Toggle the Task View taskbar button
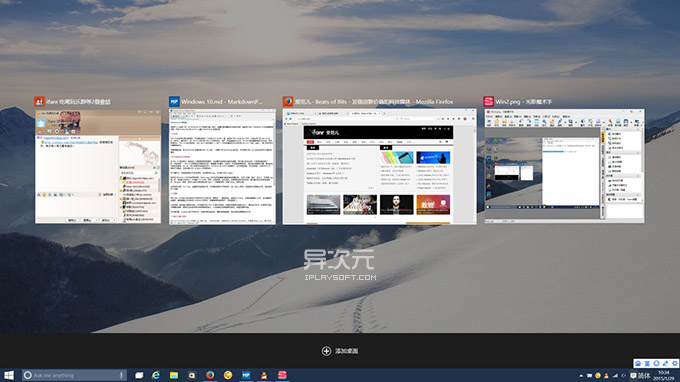The image size is (680, 382). tap(139, 375)
